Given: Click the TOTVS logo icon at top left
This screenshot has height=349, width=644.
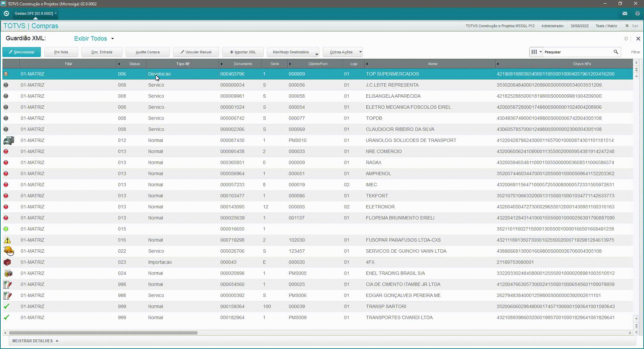Looking at the screenshot, I should click(x=6, y=13).
